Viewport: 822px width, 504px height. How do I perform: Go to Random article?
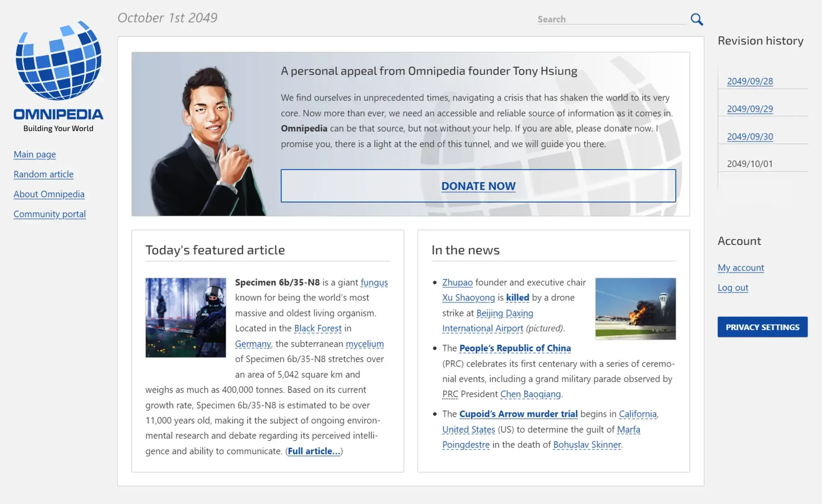coord(43,174)
